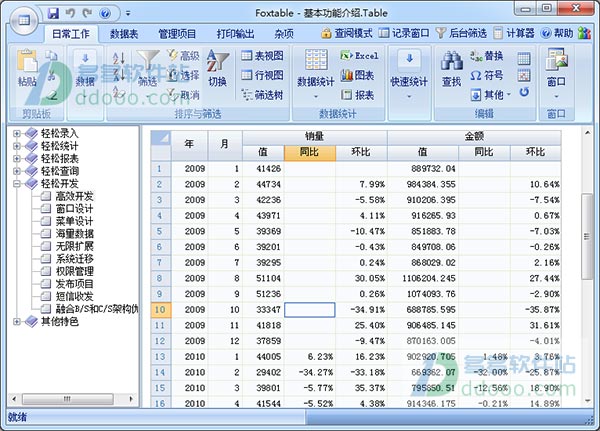Select the 日常工作 ribbon tab

point(71,34)
